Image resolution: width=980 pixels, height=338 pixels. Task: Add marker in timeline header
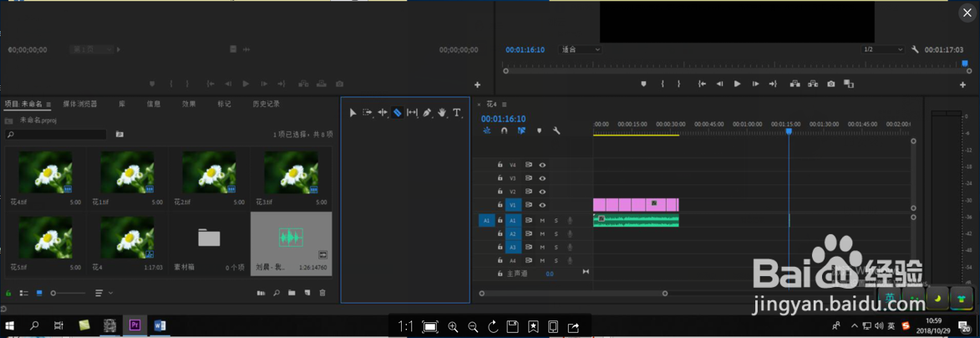click(x=539, y=131)
